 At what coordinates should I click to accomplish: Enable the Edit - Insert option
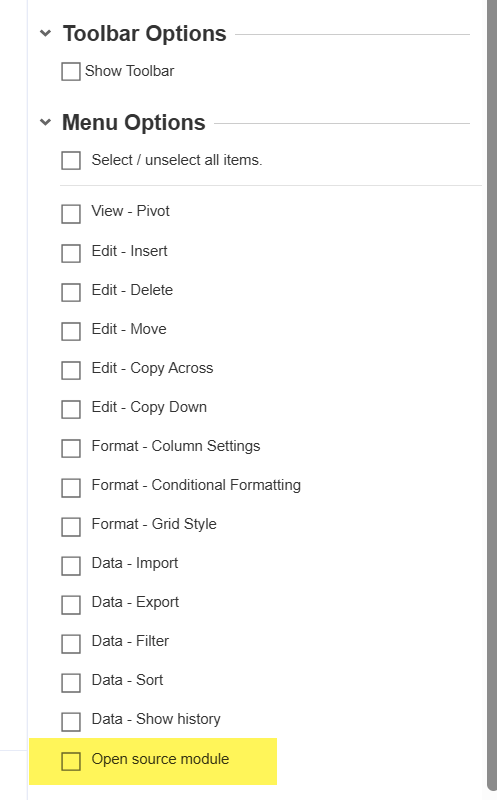[71, 253]
